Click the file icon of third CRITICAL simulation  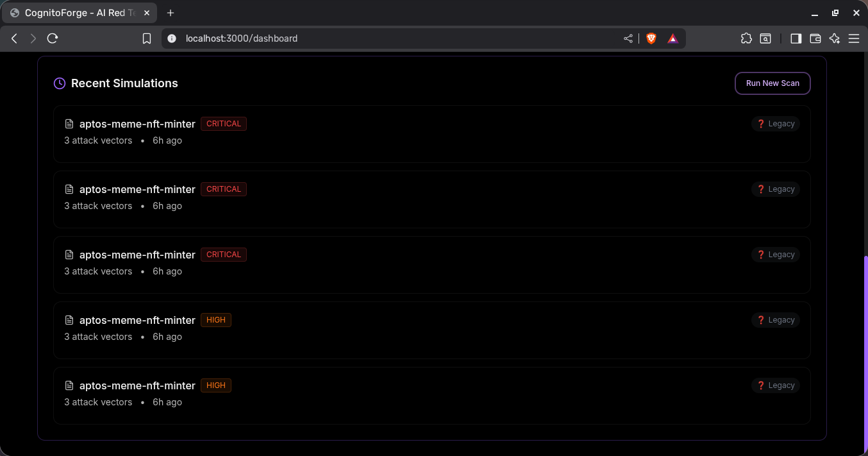pyautogui.click(x=69, y=255)
